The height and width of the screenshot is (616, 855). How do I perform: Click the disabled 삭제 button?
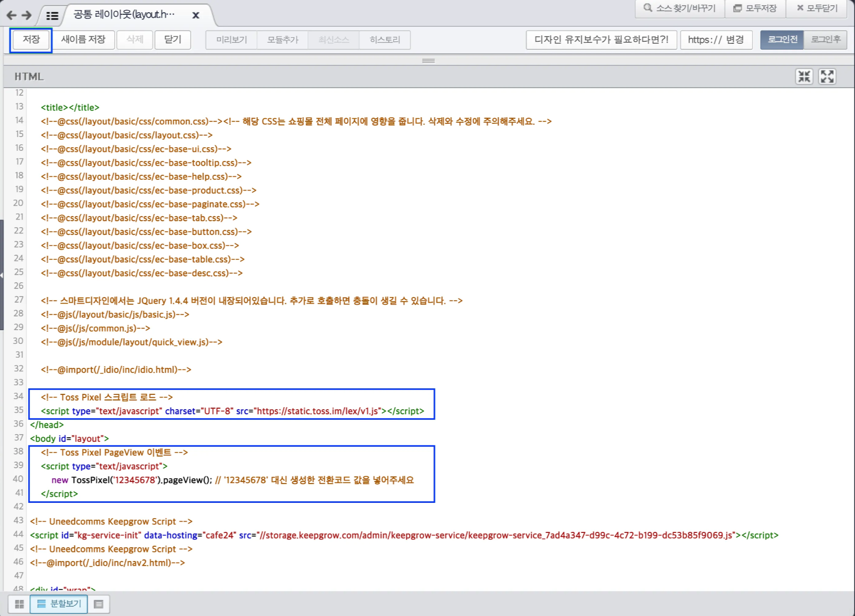[135, 39]
